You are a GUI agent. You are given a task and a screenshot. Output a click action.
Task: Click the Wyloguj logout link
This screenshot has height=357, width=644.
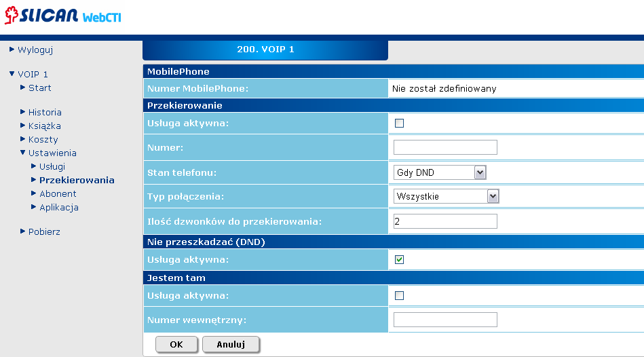pyautogui.click(x=35, y=50)
